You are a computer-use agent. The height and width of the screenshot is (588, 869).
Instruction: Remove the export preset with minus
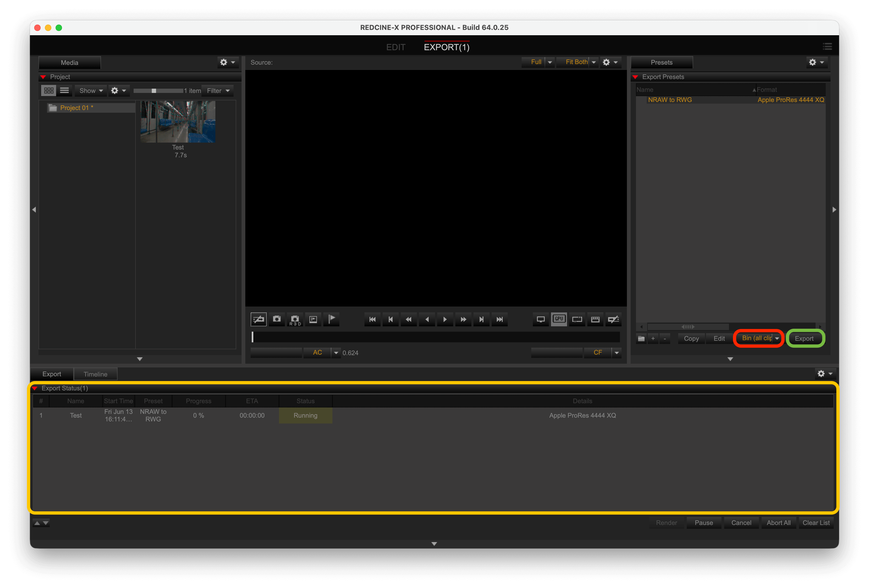tap(665, 338)
